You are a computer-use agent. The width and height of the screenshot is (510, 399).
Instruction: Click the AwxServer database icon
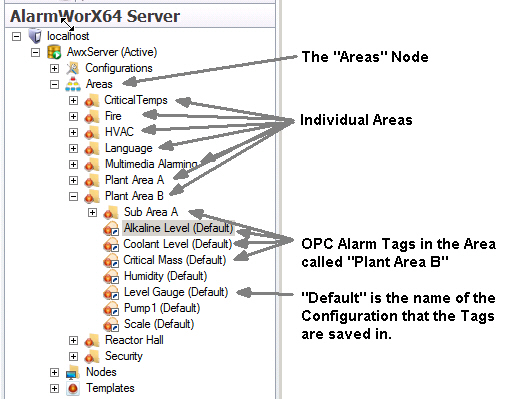(54, 52)
